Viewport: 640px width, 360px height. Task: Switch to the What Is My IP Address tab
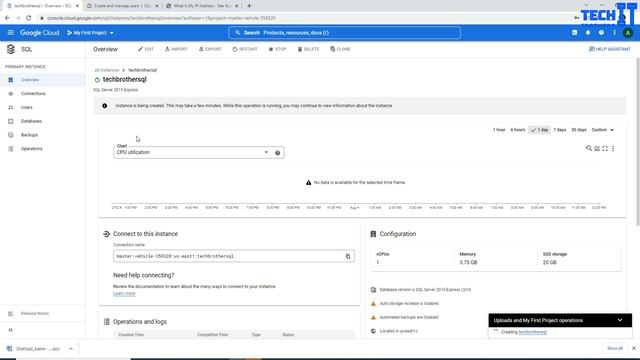point(202,6)
